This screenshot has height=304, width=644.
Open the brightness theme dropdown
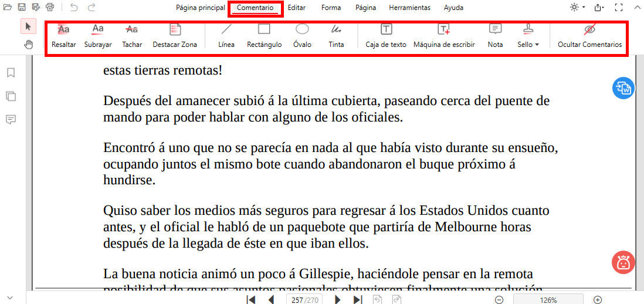[x=577, y=7]
